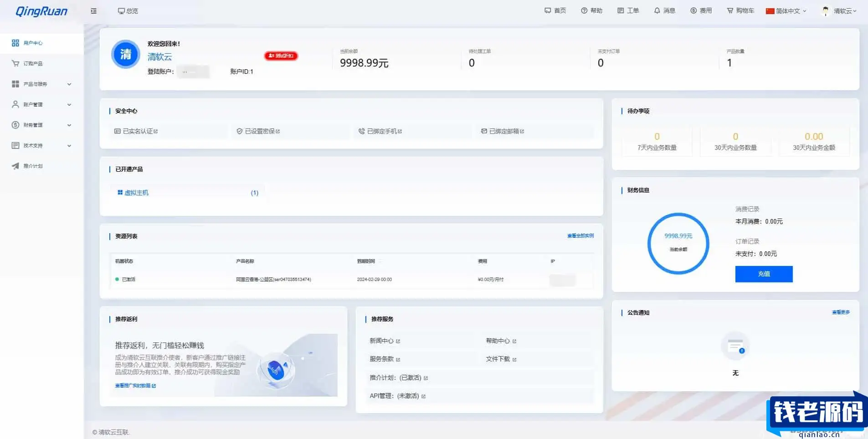The width and height of the screenshot is (868, 439).
Task: Open 推介计划: (已激活) link
Action: click(x=399, y=378)
